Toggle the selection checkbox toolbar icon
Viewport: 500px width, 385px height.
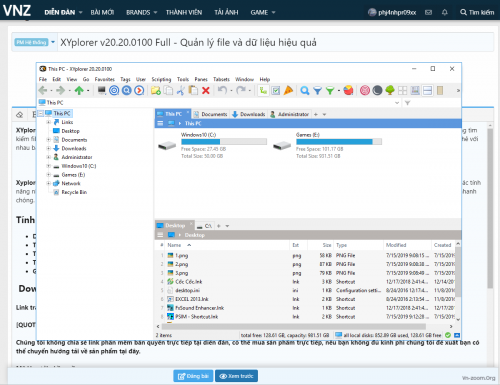pos(276,90)
